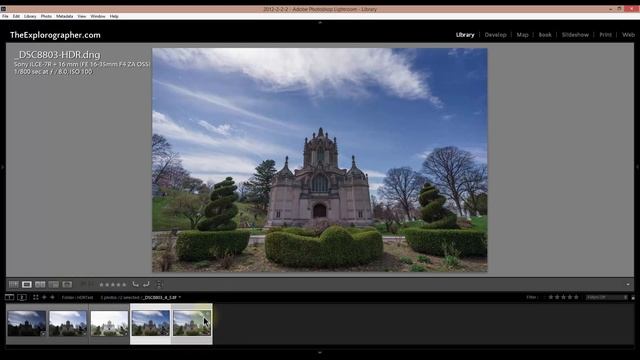Select the fifth filmstrip thumbnail under cursor
Image resolution: width=640 pixels, height=360 pixels.
192,323
